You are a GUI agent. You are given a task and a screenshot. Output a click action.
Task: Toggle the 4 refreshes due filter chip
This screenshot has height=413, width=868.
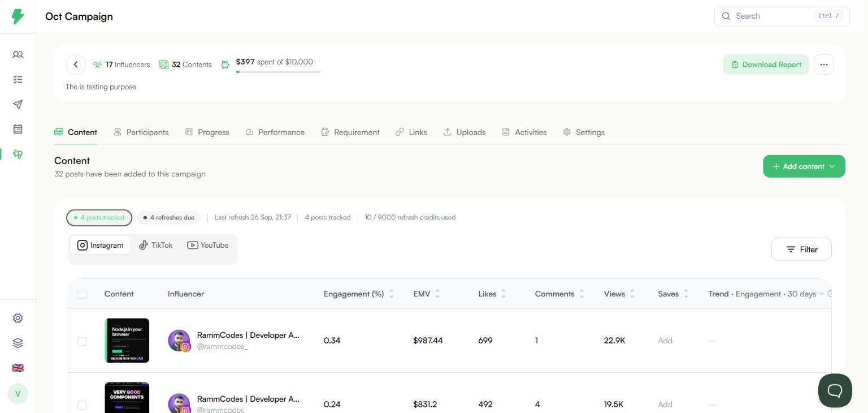click(168, 218)
